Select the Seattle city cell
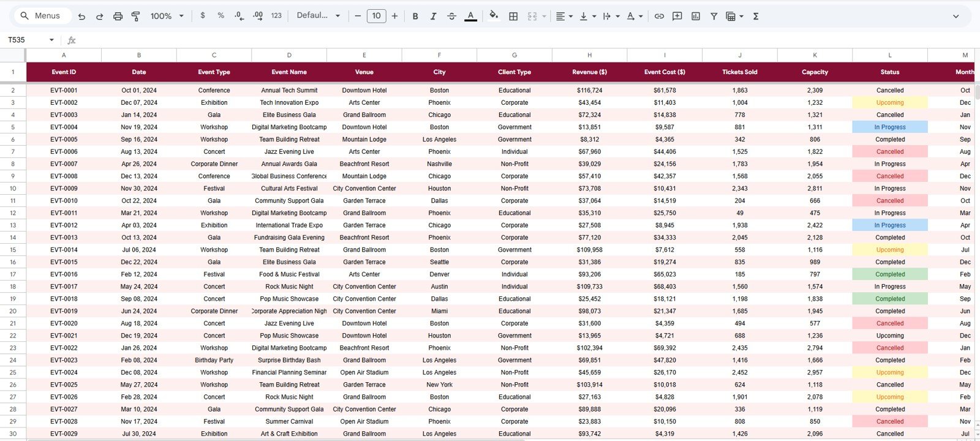Viewport: 980px width, 441px height. coord(439,262)
